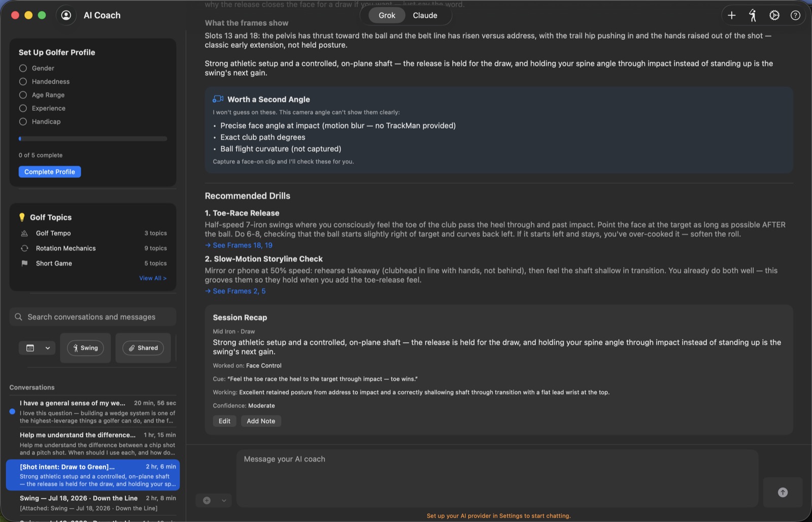Click the profile completion progress bar
This screenshot has width=812, height=522.
click(93, 139)
